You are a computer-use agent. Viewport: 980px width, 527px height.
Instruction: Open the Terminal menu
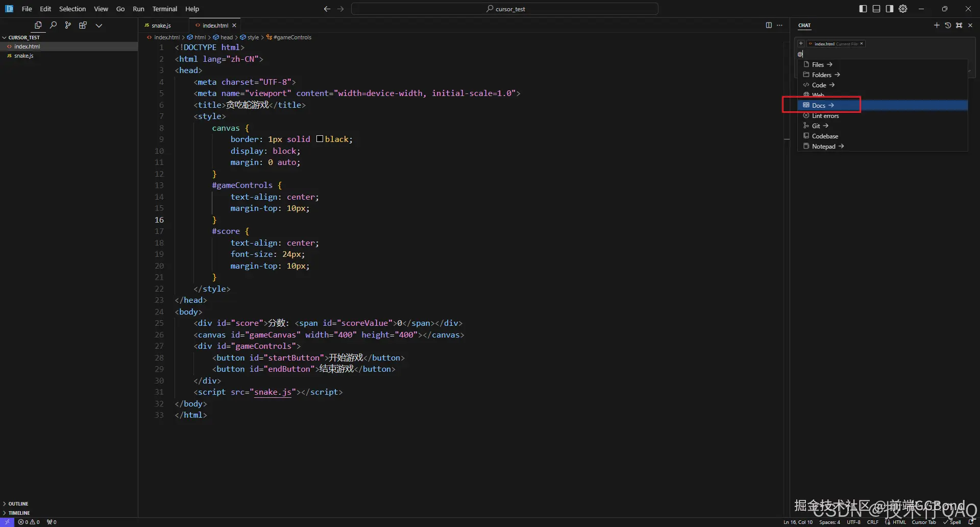tap(164, 9)
